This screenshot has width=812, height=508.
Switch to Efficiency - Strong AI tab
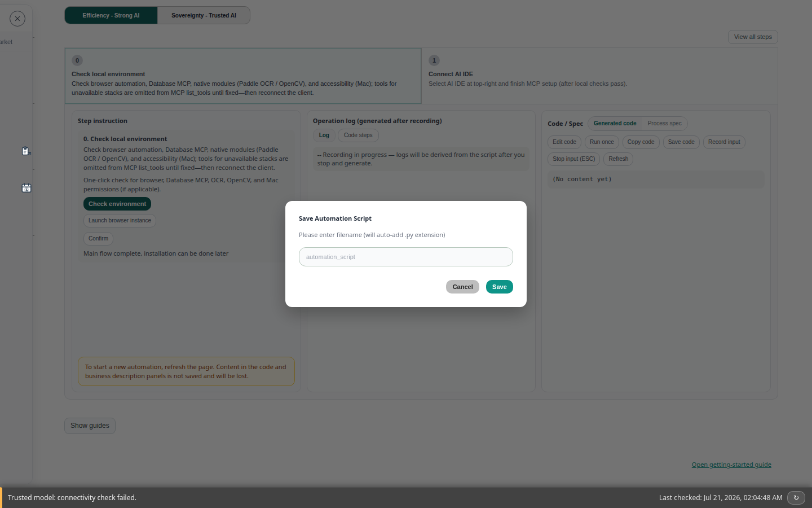tap(111, 15)
